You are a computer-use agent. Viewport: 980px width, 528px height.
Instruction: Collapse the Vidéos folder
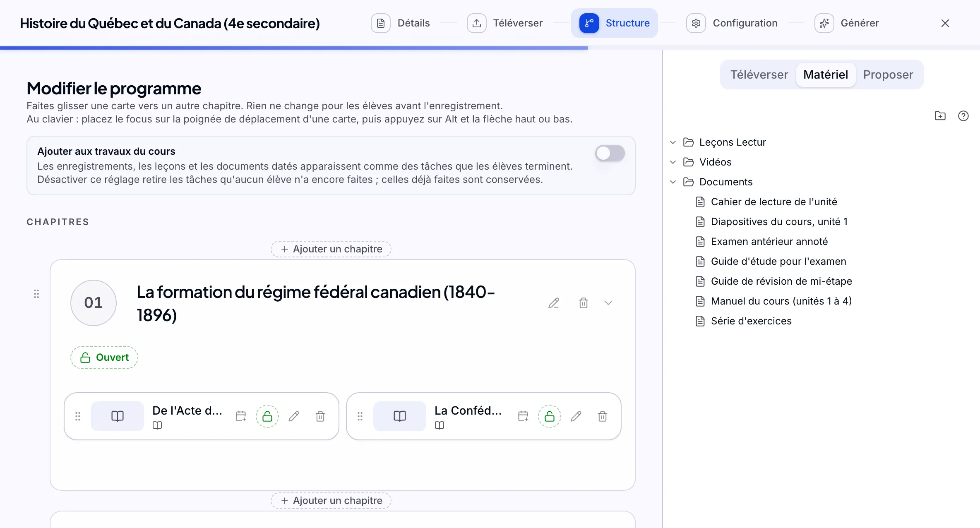(673, 162)
